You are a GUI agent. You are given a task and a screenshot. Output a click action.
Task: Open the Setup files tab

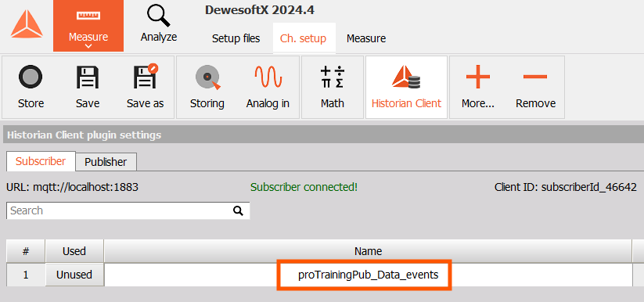pyautogui.click(x=236, y=38)
